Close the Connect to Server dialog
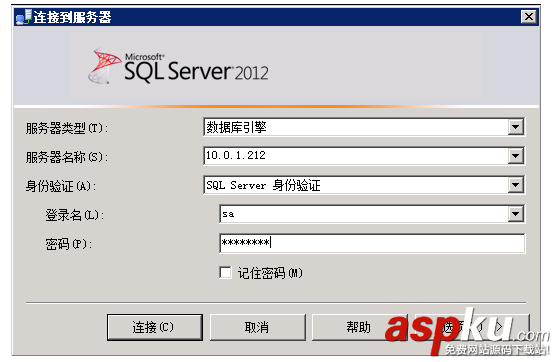Viewport: 555px width, 362px height. pos(529,17)
